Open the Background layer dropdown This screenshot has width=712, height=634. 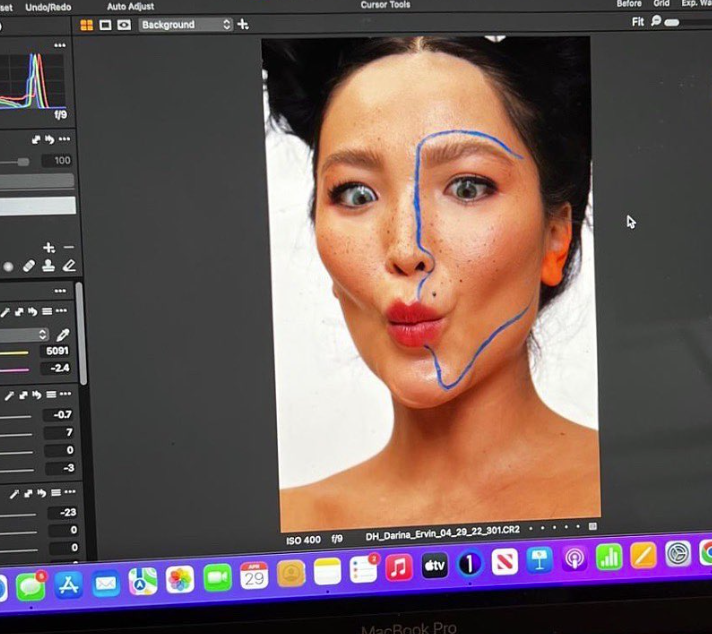point(186,24)
